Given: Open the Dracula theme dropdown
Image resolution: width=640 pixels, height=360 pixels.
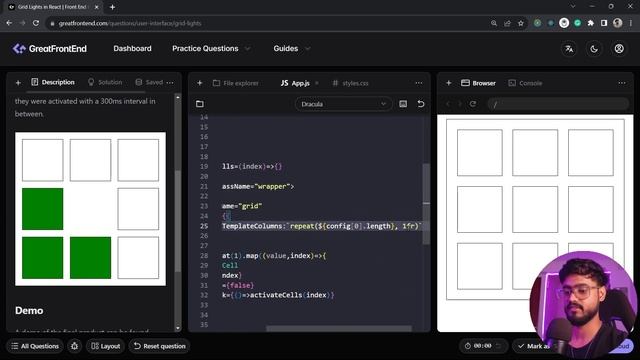Looking at the screenshot, I should (x=343, y=104).
